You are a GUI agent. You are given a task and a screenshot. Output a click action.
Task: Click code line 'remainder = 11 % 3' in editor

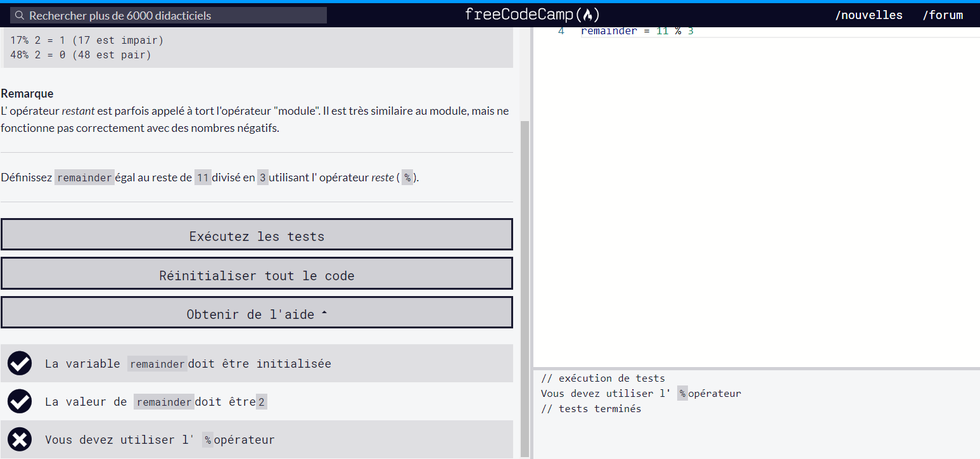pos(637,31)
